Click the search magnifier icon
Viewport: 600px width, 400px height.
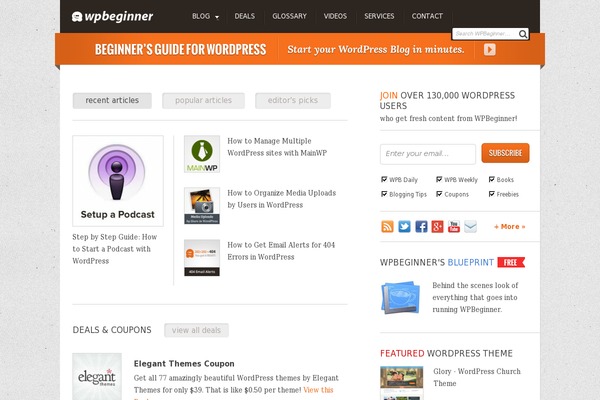522,34
